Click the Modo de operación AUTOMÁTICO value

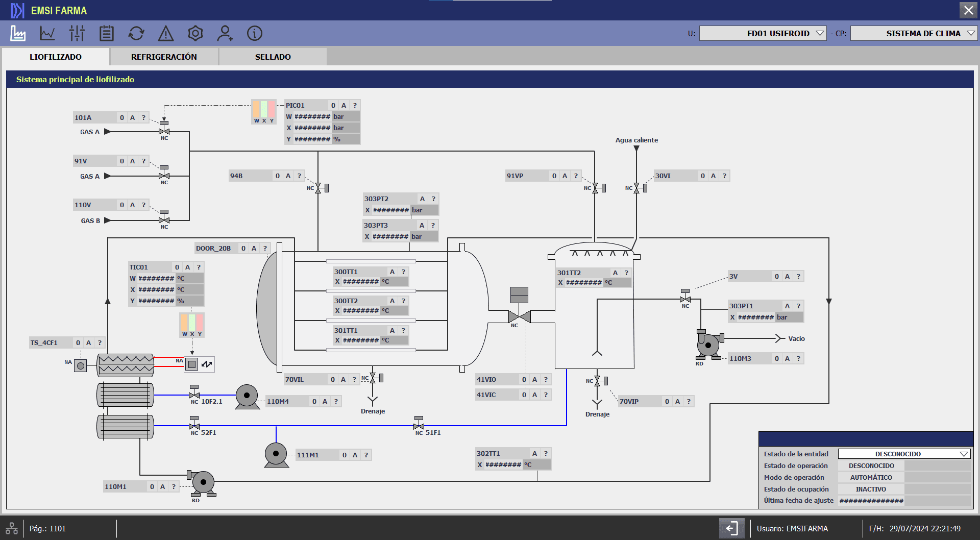tap(871, 477)
